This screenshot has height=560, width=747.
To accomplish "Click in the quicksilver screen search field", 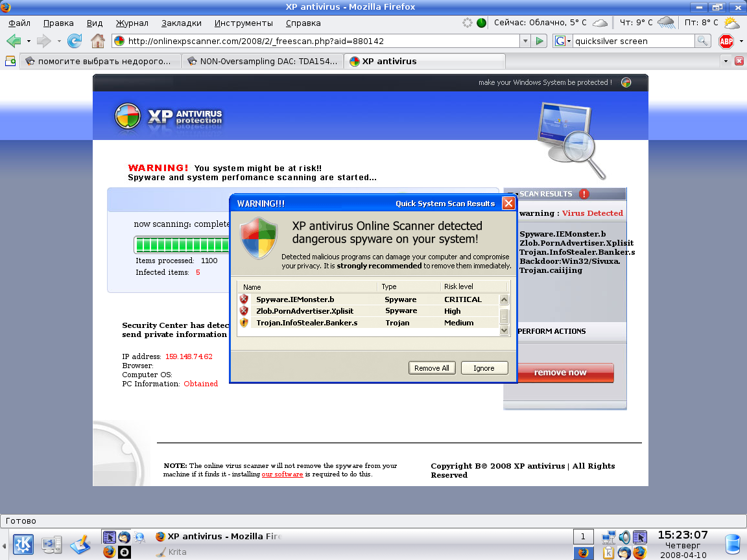I will point(634,41).
